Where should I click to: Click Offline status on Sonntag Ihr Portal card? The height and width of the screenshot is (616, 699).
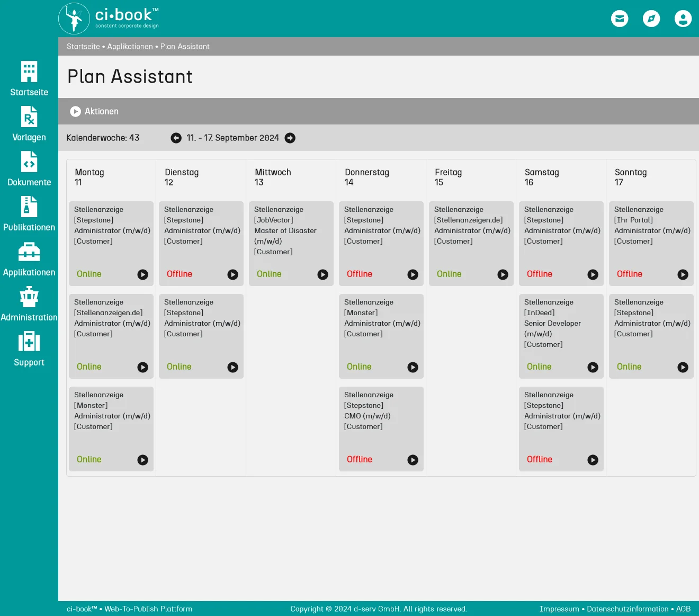tap(630, 274)
